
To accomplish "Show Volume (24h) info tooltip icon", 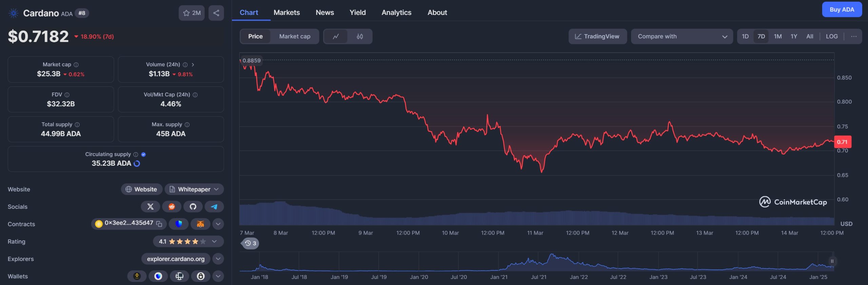I will 185,65.
